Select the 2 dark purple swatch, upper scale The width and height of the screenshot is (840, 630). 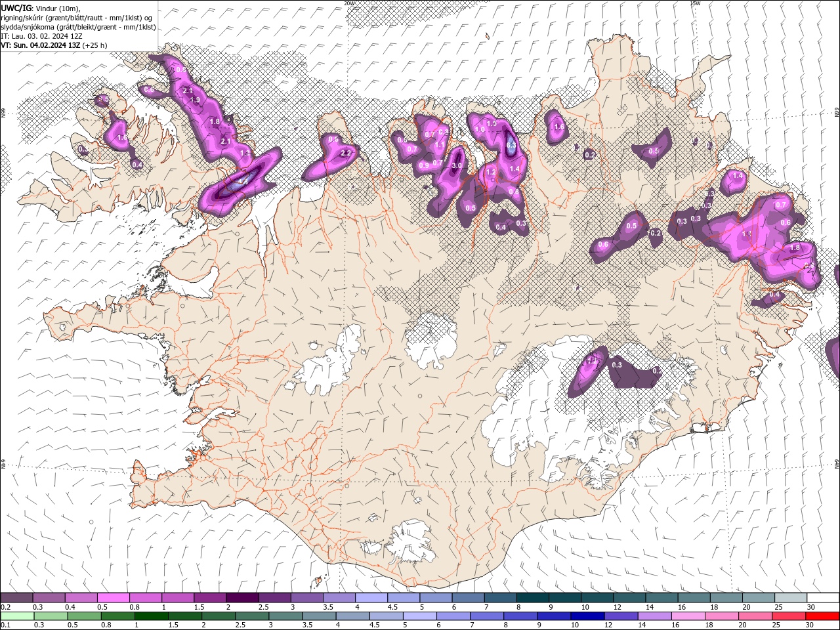[242, 598]
